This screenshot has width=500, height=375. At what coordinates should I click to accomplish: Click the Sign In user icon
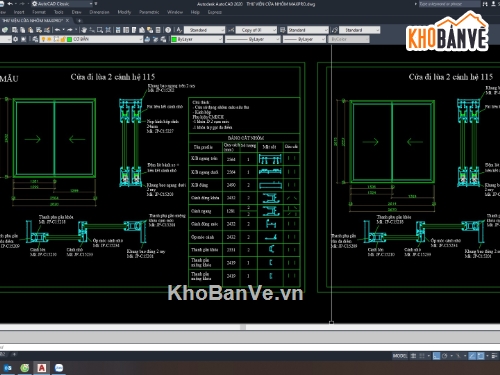(x=494, y=4)
